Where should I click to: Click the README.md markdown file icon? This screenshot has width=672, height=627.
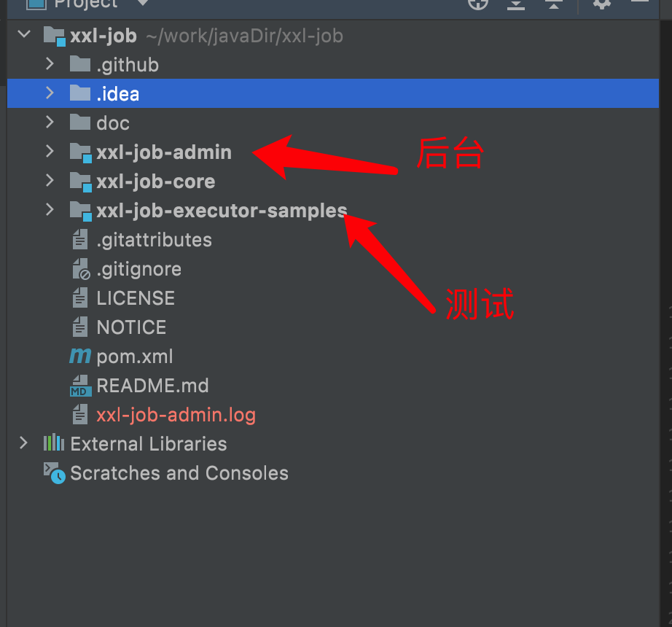click(79, 386)
